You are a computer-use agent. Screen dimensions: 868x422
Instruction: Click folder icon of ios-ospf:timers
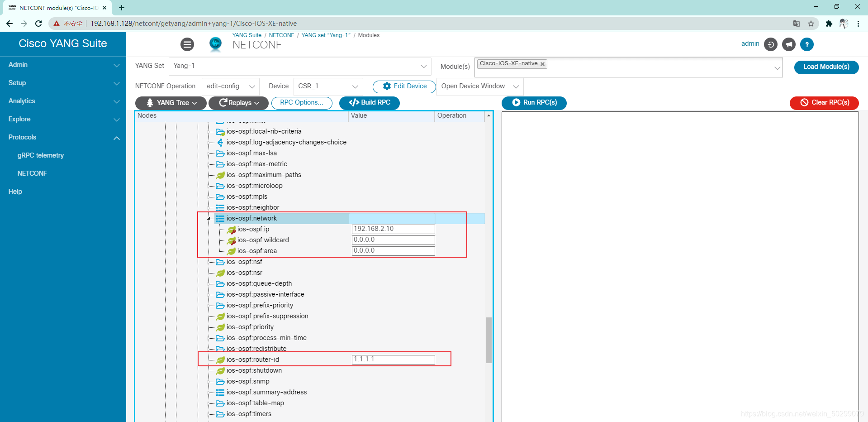[220, 414]
